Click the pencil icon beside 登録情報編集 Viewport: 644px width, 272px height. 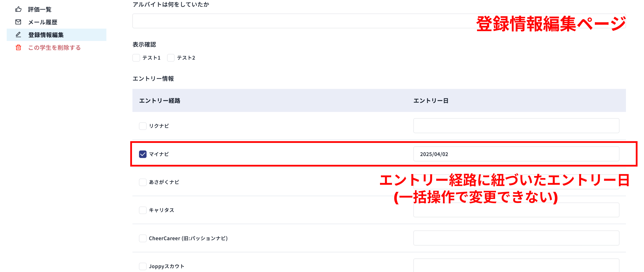(18, 35)
